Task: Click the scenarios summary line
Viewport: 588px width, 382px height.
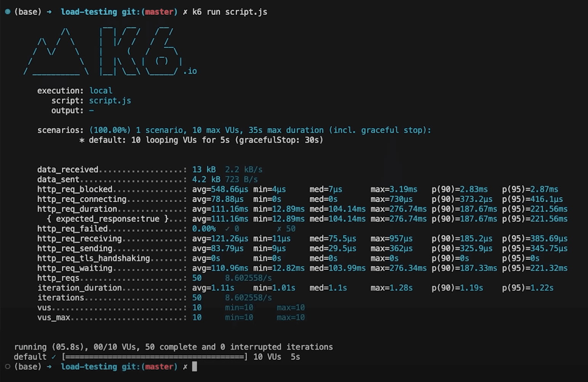Action: (234, 130)
